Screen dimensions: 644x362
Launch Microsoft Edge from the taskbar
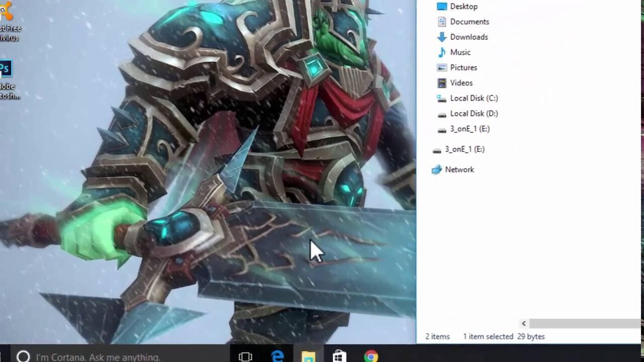277,356
